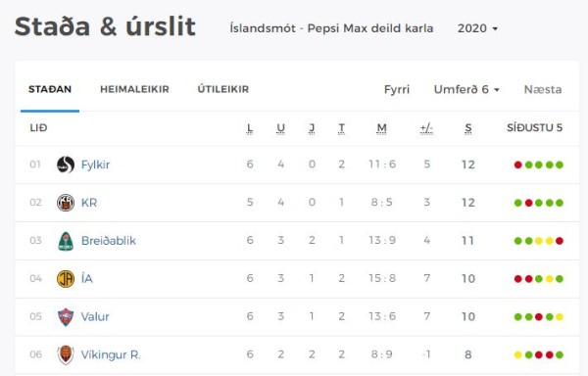Click the Víkingur R. crest icon
This screenshot has width=588, height=376.
pos(66,354)
